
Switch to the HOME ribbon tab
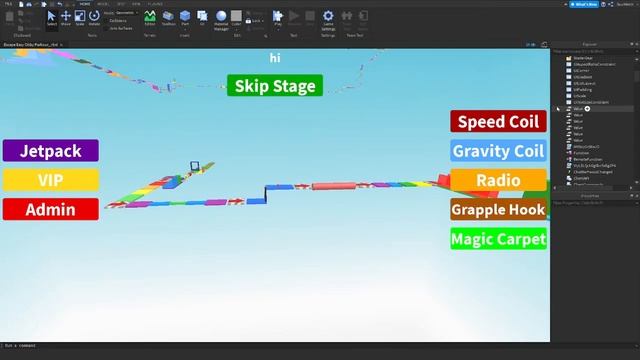pyautogui.click(x=85, y=4)
